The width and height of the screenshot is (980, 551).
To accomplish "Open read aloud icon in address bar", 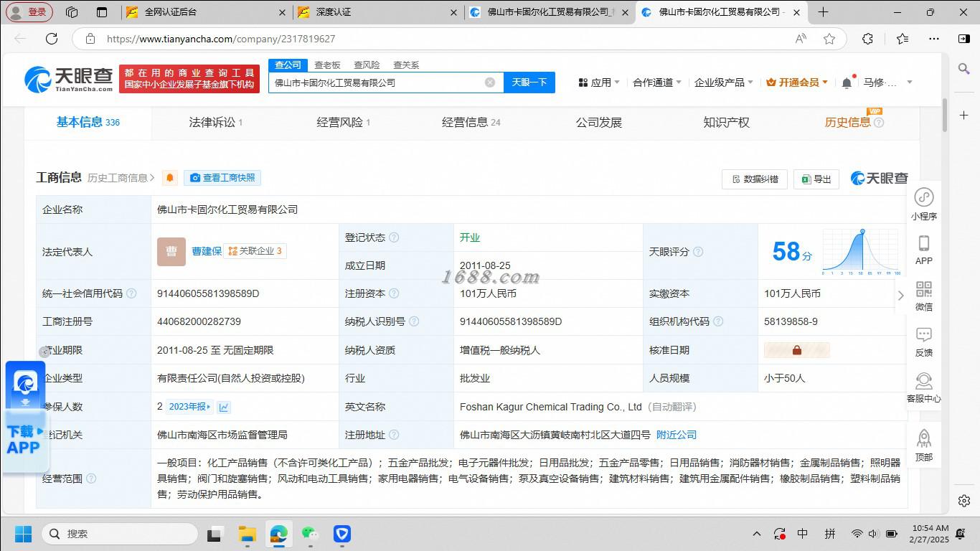I will [x=801, y=39].
